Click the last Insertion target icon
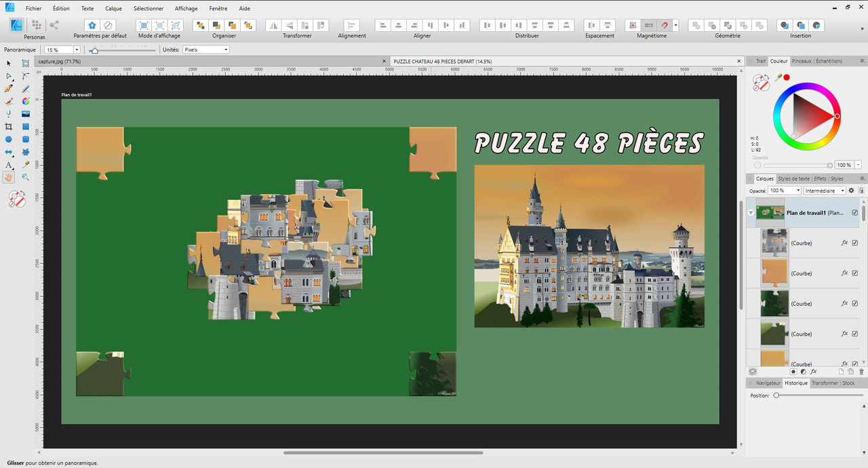The height and width of the screenshot is (468, 868). click(x=816, y=25)
